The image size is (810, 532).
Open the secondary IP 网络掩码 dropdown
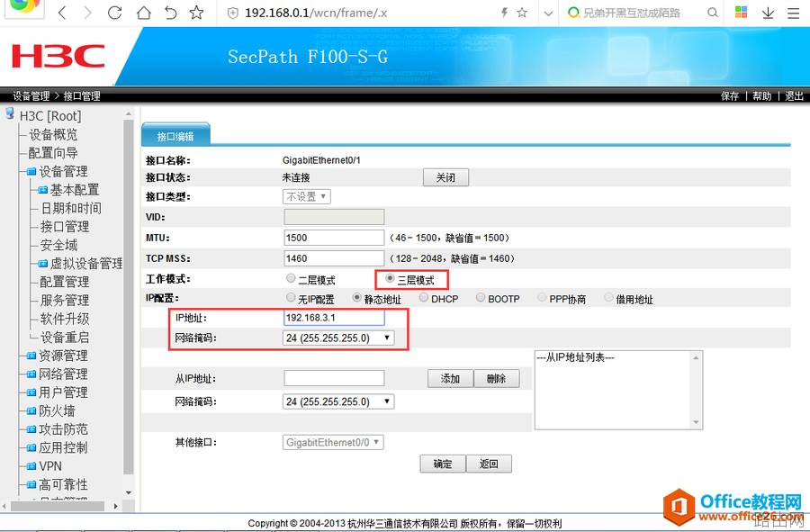point(338,401)
